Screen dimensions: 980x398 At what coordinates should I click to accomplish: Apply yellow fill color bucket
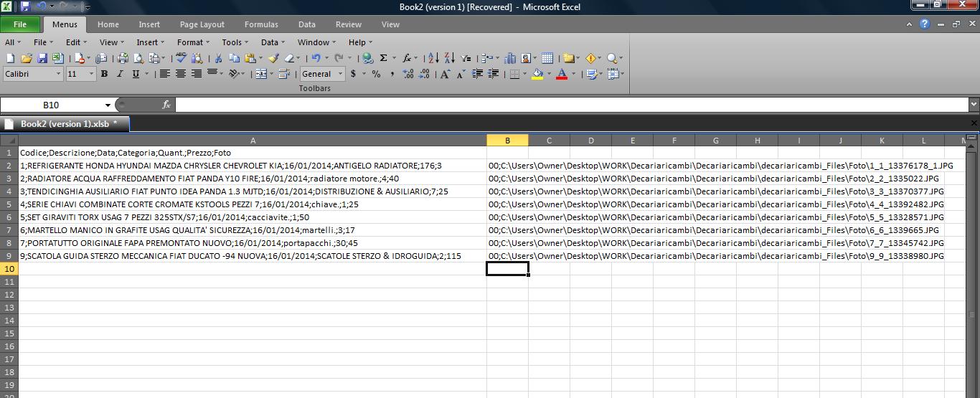537,74
